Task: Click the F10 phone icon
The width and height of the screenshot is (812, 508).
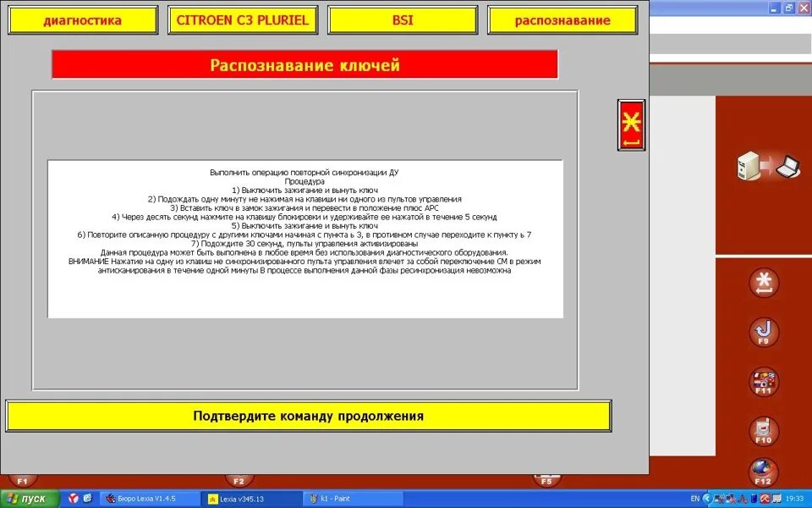Action: 764,431
